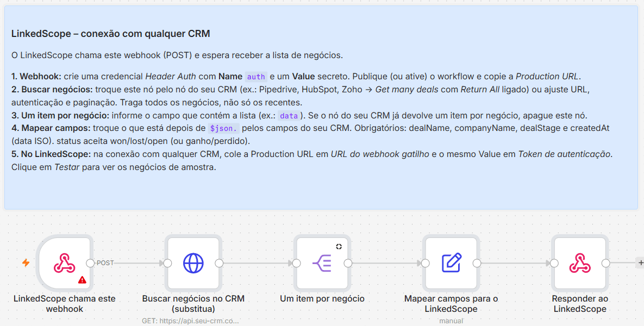Select the Um item por negócio split node

pos(322,263)
